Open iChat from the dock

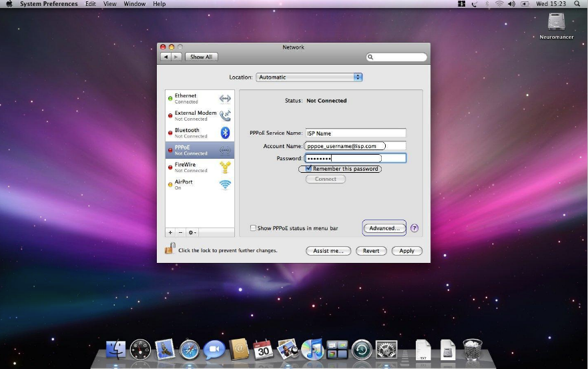[214, 350]
